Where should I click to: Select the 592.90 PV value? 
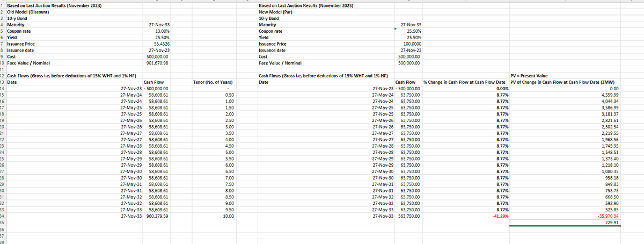[612, 203]
